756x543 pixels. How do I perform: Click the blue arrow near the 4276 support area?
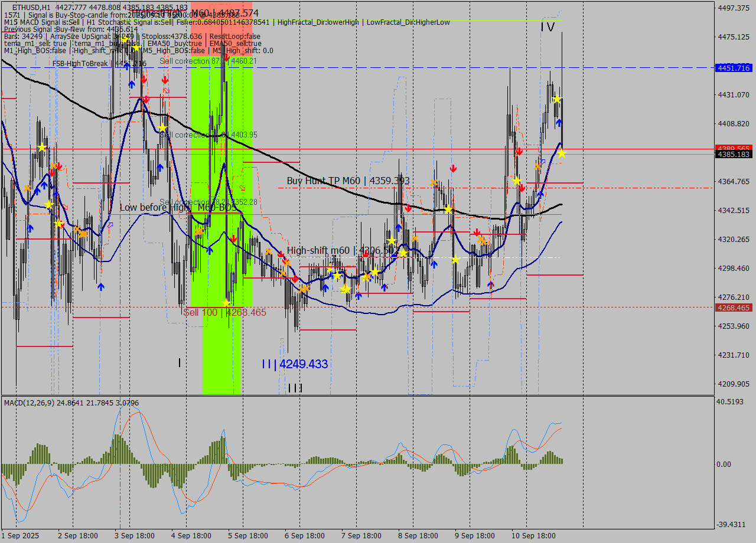(100, 287)
